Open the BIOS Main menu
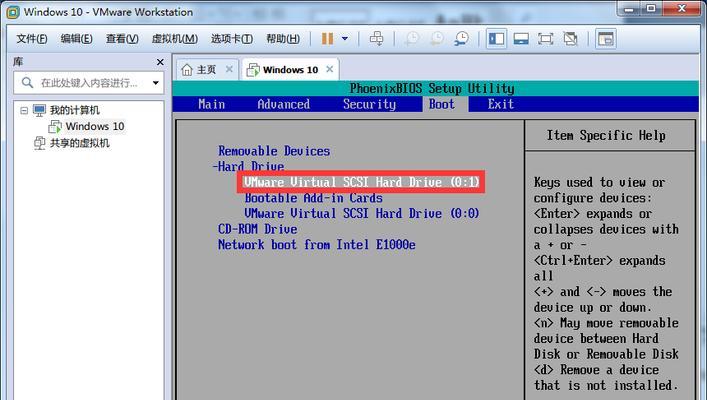Screen dimensions: 707x400 click(x=211, y=104)
